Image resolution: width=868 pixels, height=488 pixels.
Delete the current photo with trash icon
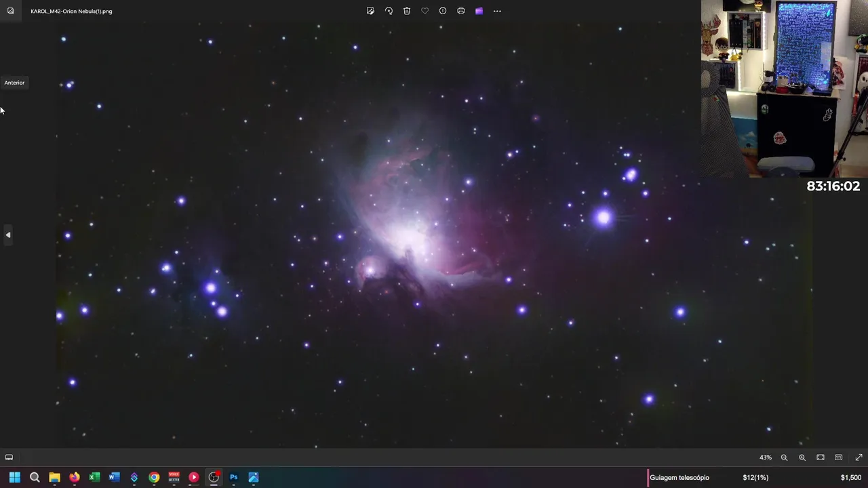407,11
